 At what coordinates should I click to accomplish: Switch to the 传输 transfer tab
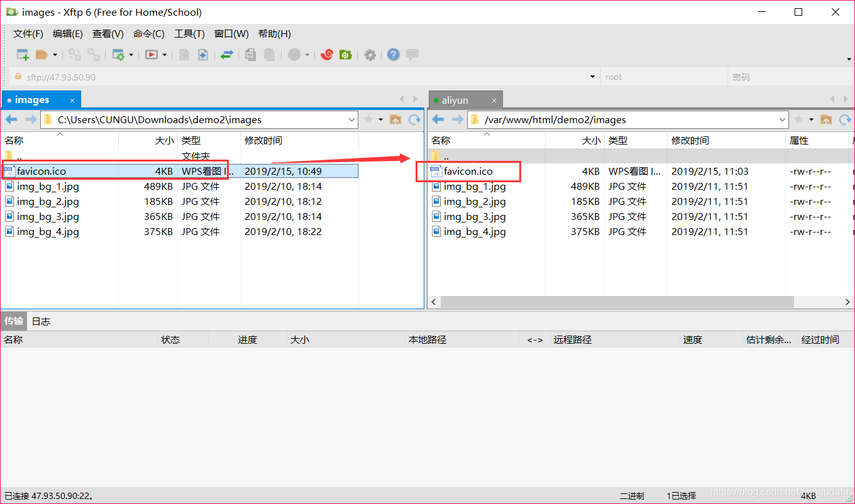14,321
